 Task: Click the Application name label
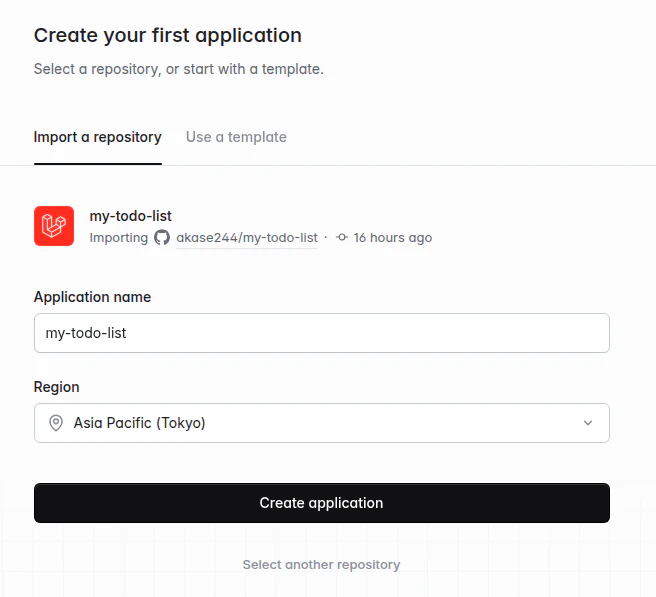coord(92,297)
